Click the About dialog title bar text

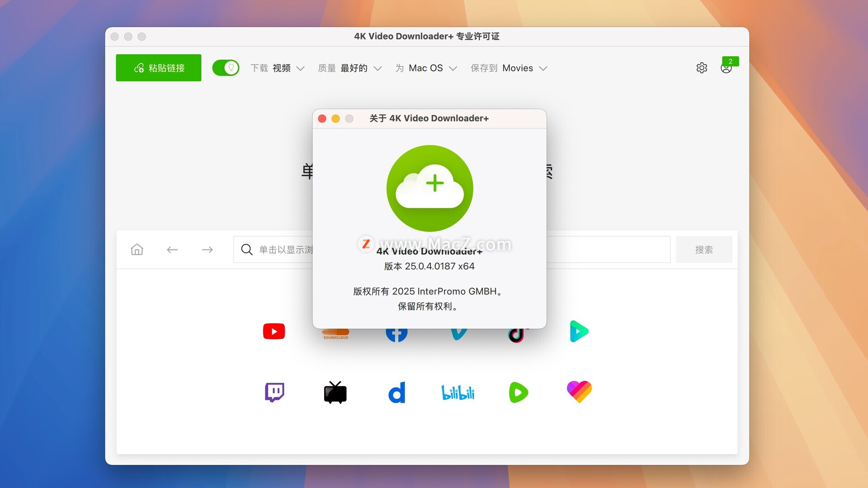(429, 118)
